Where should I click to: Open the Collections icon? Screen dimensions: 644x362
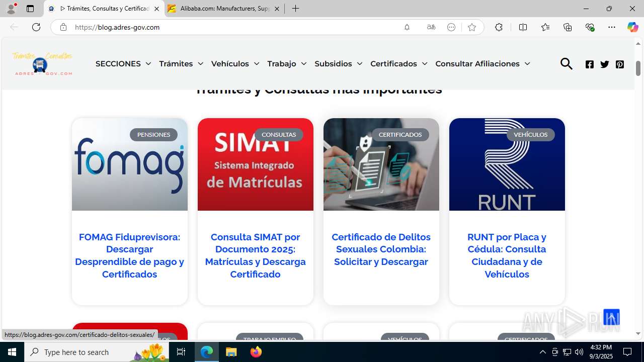(568, 27)
